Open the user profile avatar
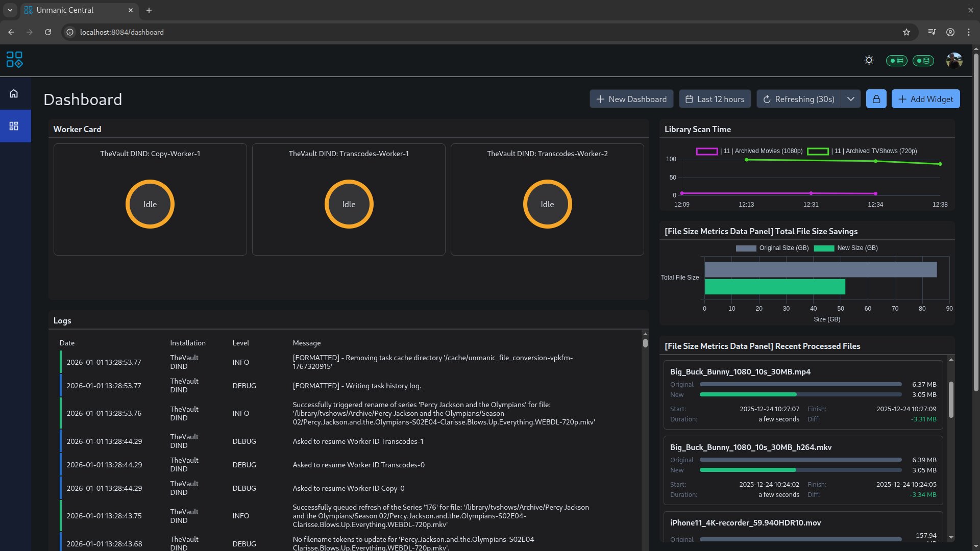This screenshot has width=980, height=551. point(954,60)
